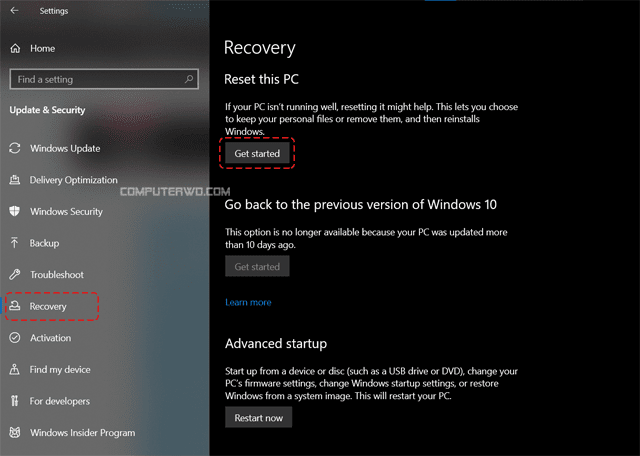Open the Home settings page
Viewport: 640px width, 456px height.
[x=42, y=48]
